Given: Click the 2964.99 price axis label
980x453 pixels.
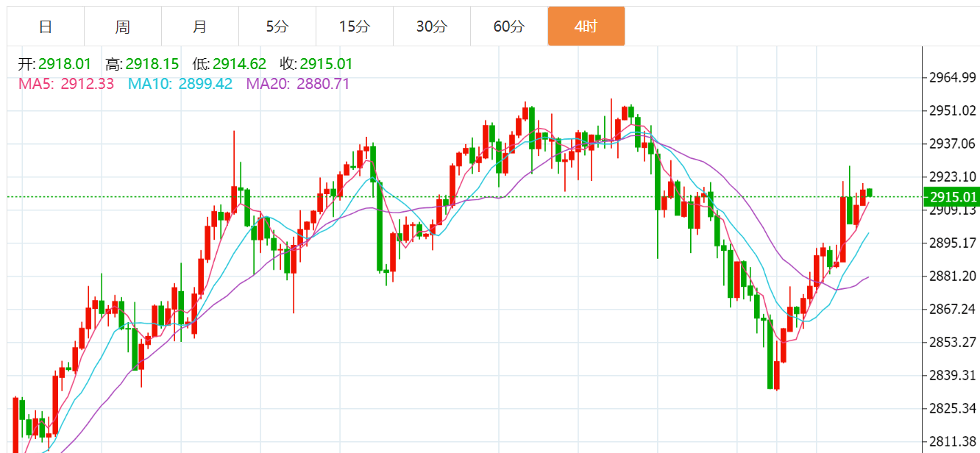Looking at the screenshot, I should pyautogui.click(x=952, y=78).
